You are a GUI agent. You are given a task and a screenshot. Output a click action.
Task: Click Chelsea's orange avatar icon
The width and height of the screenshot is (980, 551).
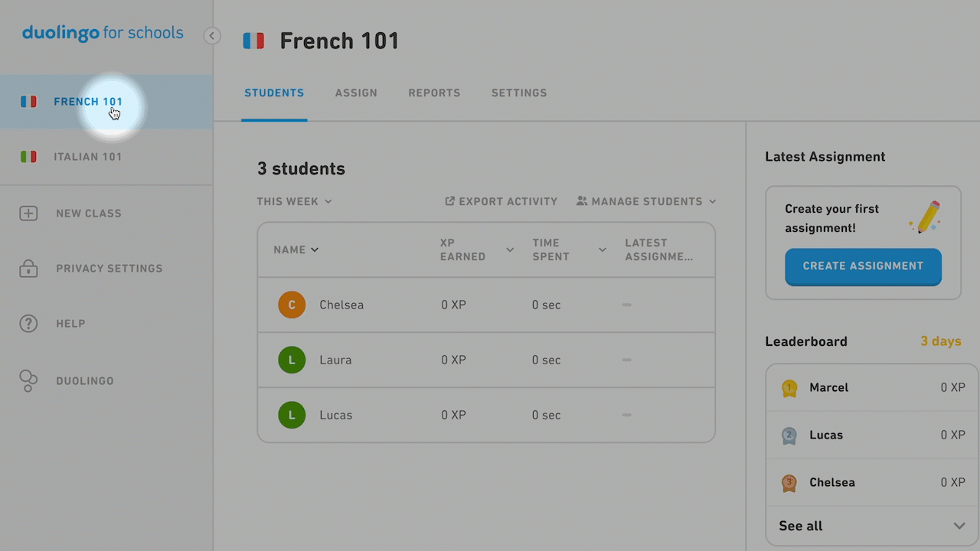292,305
